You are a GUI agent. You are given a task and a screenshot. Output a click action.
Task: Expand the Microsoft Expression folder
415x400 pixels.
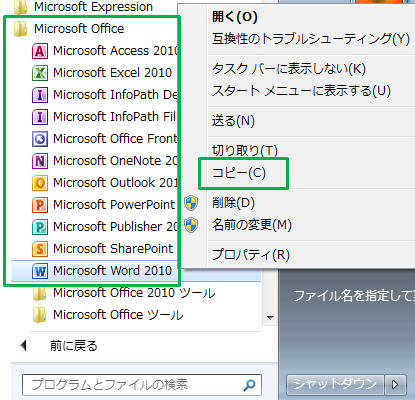tap(83, 7)
